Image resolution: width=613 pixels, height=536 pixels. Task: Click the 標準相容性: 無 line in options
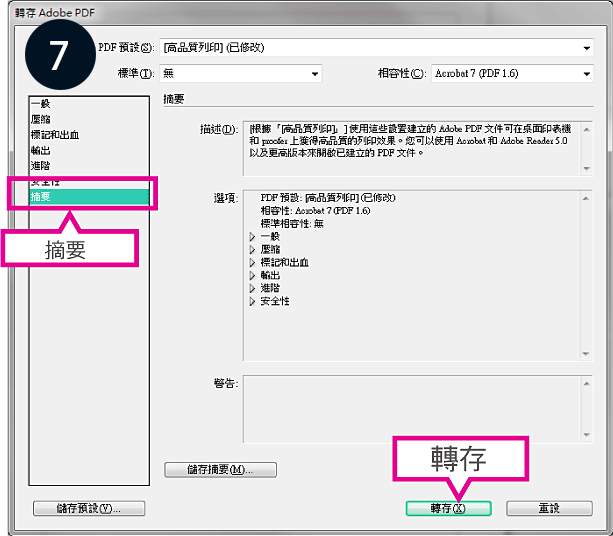coord(292,224)
